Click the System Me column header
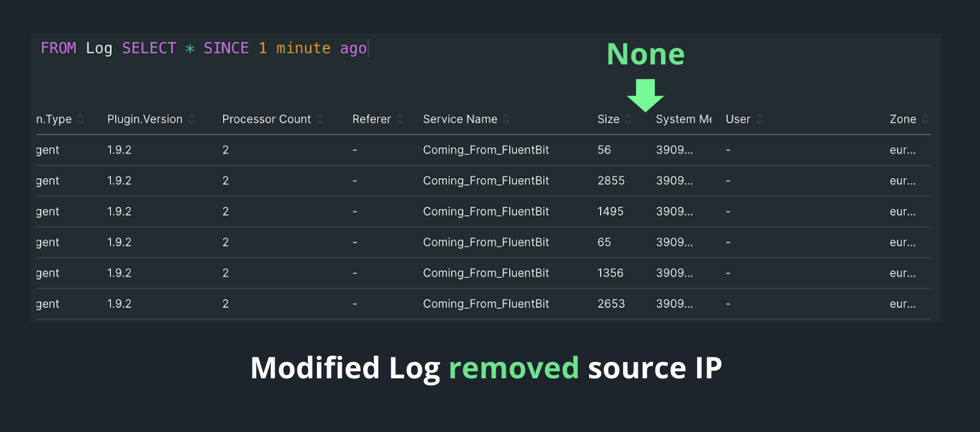 pos(683,119)
